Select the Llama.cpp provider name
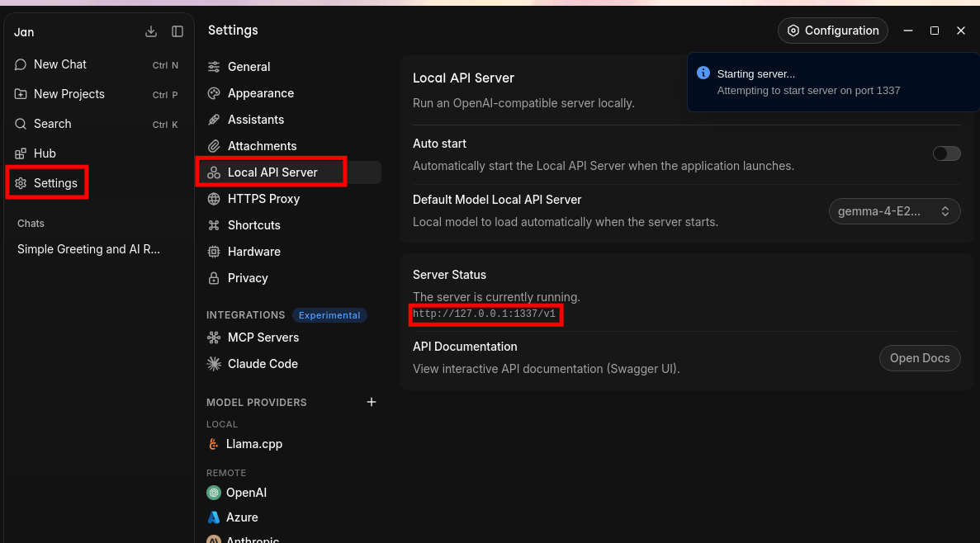 point(253,444)
